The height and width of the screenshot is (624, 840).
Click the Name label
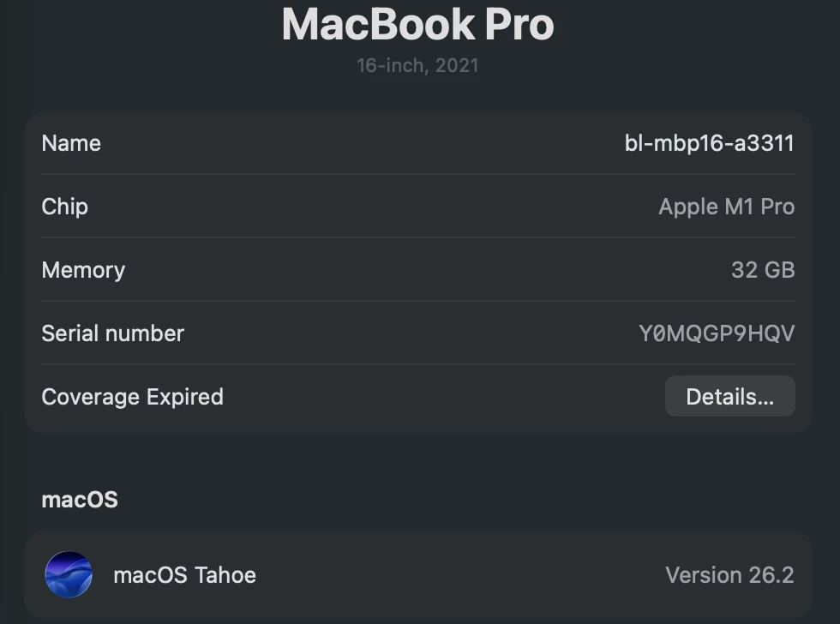71,143
